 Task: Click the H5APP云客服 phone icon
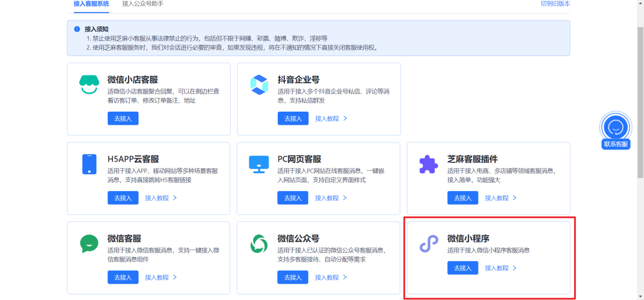tap(89, 163)
